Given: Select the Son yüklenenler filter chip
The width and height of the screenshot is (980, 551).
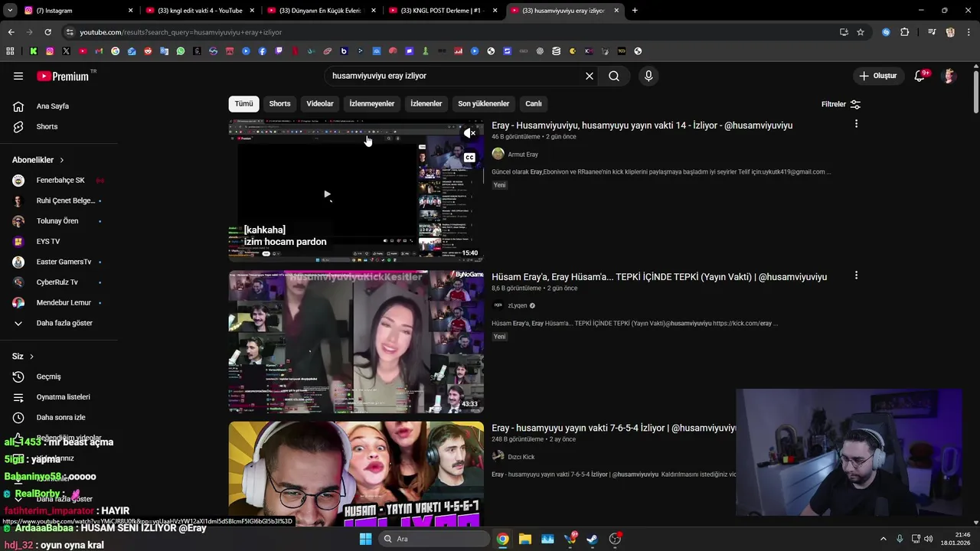Looking at the screenshot, I should pyautogui.click(x=484, y=103).
